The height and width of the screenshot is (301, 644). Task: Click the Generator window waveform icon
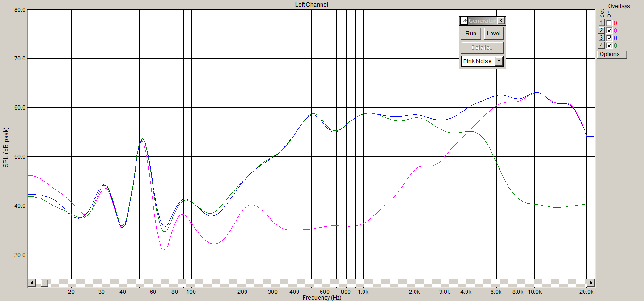464,21
